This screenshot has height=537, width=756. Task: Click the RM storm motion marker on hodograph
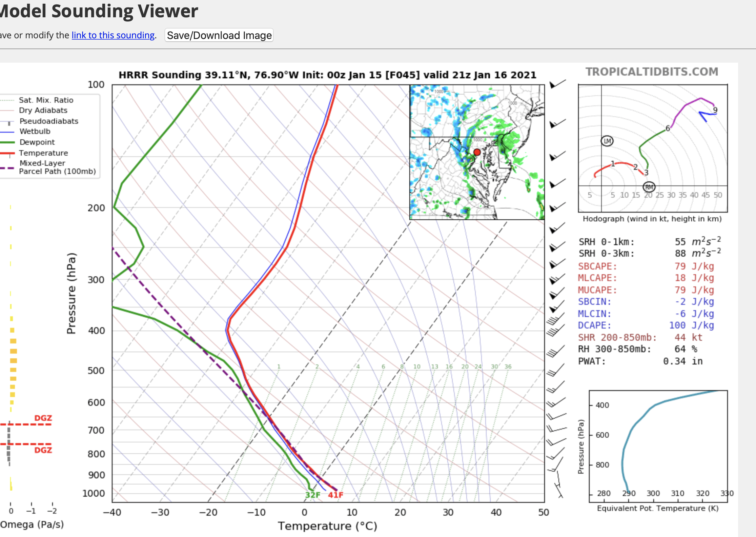click(x=649, y=187)
